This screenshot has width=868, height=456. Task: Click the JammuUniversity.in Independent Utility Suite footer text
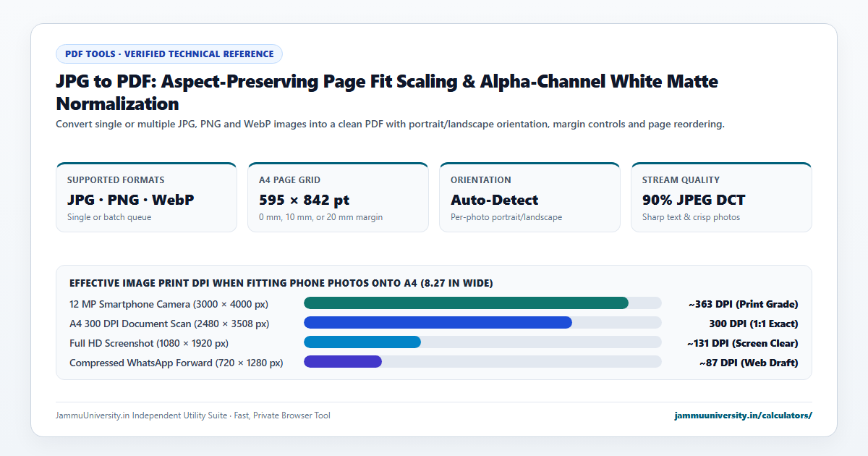(x=193, y=415)
